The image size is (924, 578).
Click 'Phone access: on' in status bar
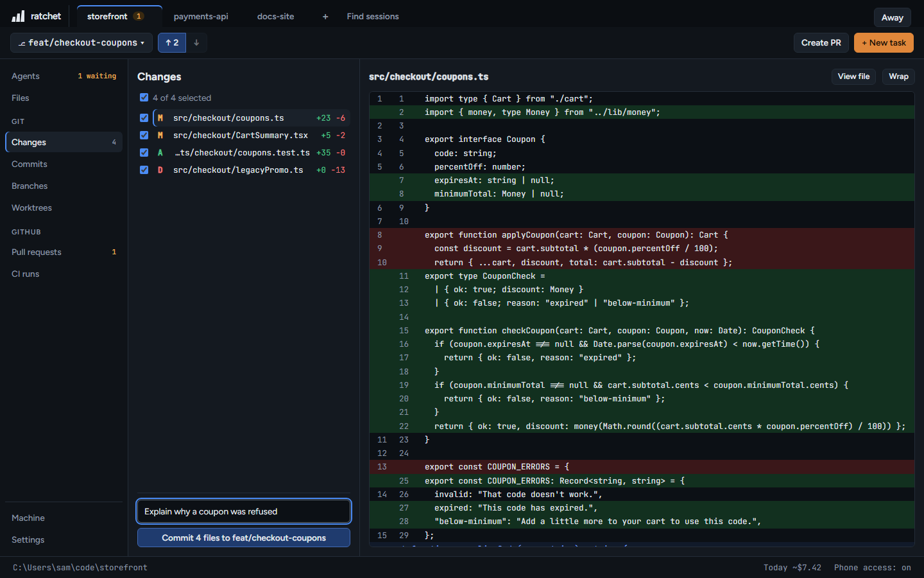coord(873,568)
